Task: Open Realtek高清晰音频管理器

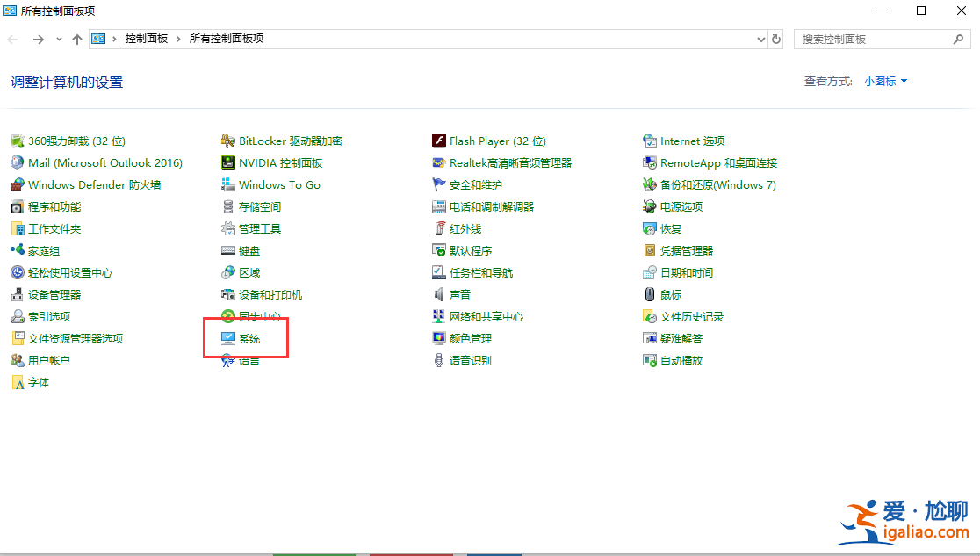Action: coord(511,162)
